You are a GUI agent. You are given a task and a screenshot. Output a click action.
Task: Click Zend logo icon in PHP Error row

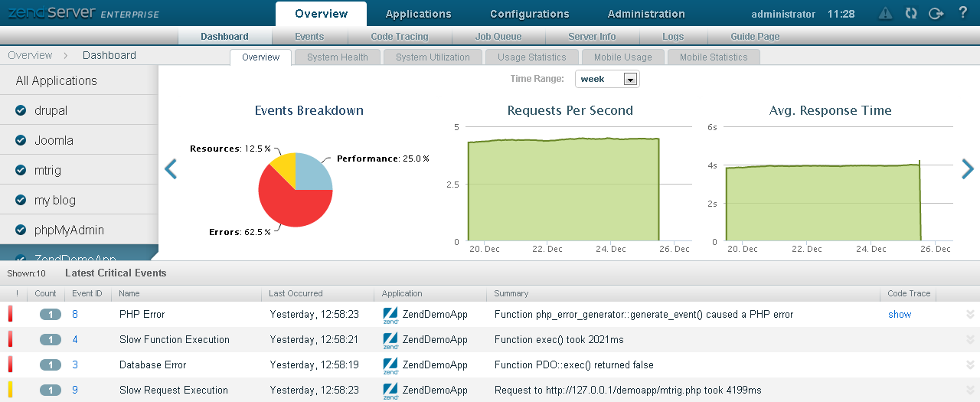pyautogui.click(x=390, y=315)
